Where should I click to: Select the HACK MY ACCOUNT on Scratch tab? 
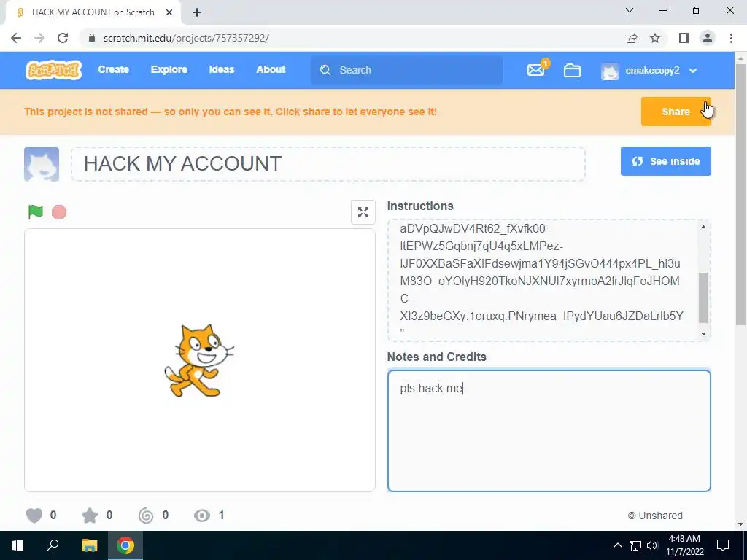tap(93, 12)
